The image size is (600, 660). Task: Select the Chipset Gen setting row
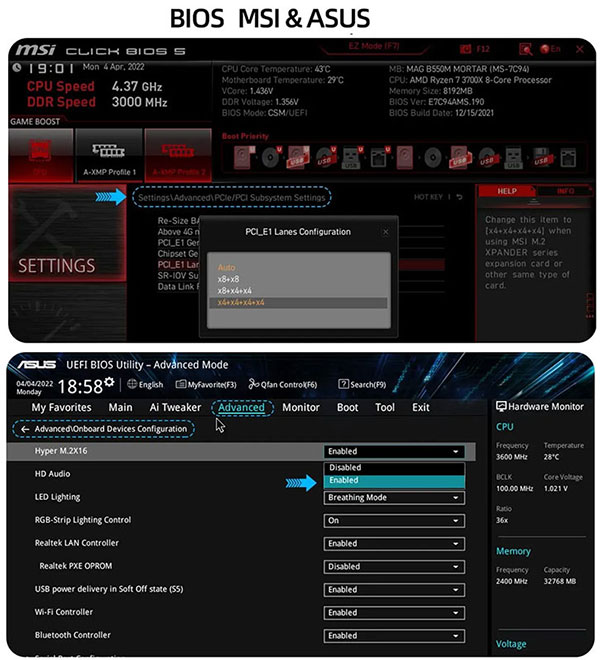click(178, 253)
